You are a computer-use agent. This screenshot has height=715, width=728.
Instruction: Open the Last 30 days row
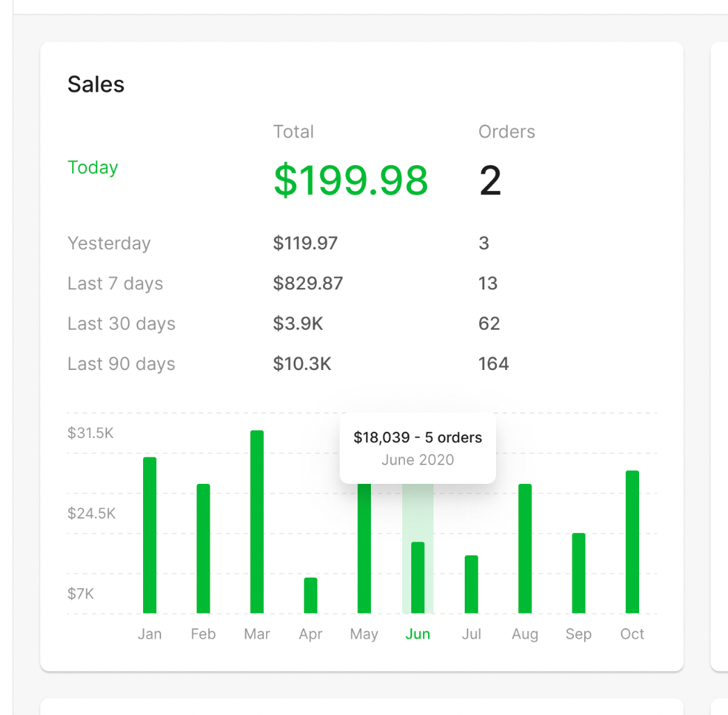coord(122,324)
